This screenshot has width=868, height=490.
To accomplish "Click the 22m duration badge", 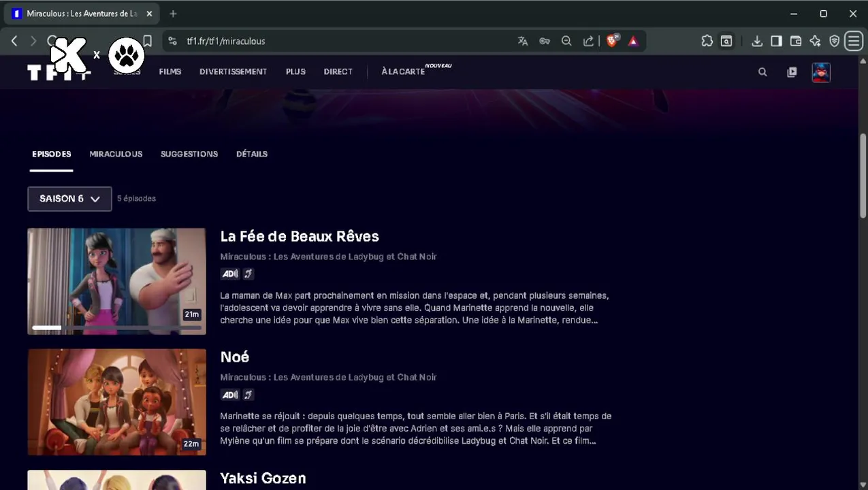I will click(x=191, y=444).
